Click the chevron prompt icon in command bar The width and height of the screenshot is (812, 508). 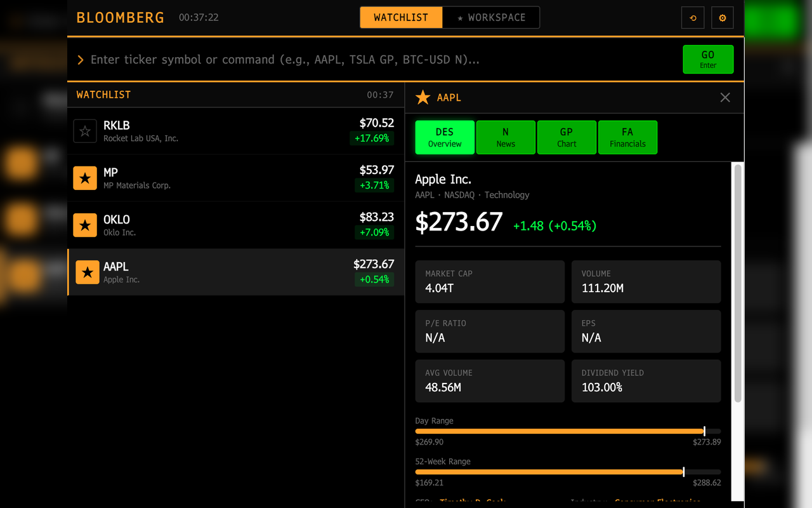pos(80,59)
